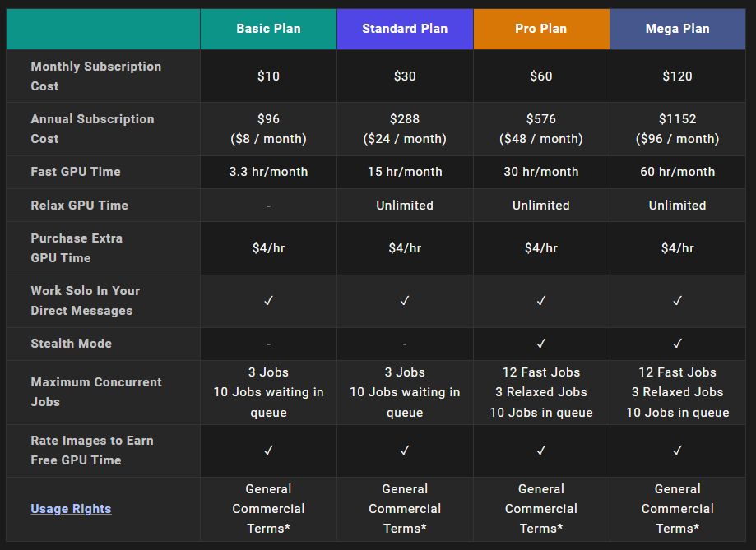Click Unlimited under Standard Plan
The image size is (756, 550).
click(405, 206)
